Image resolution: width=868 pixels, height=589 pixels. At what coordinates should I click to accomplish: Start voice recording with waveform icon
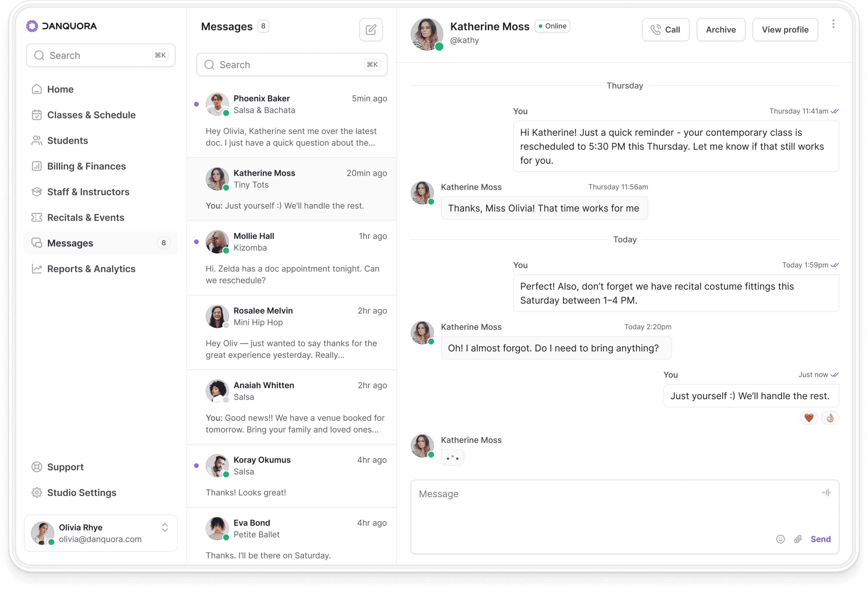point(826,492)
